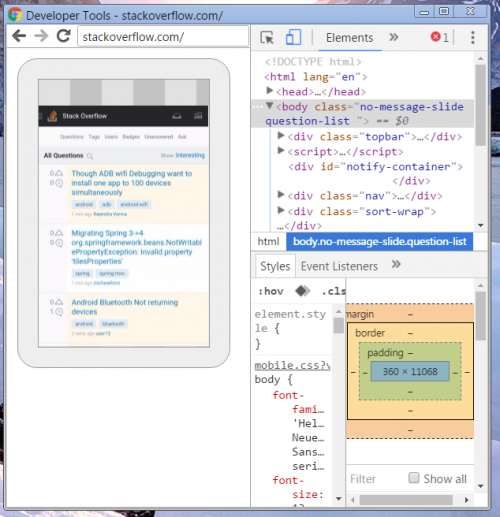
Task: Open the inbox icon in Stack Overflow topbar
Action: pyautogui.click(x=177, y=116)
